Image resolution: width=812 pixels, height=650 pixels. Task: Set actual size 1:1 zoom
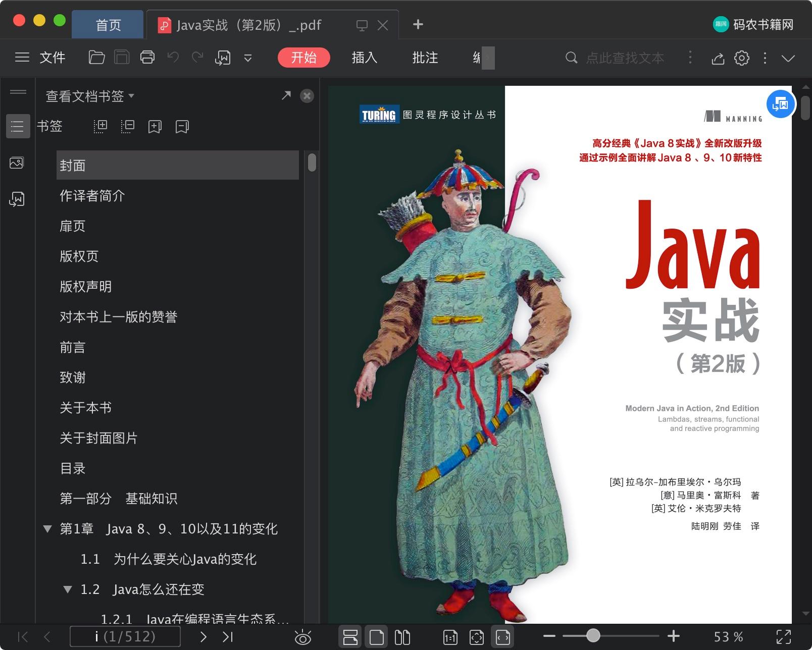pos(450,637)
